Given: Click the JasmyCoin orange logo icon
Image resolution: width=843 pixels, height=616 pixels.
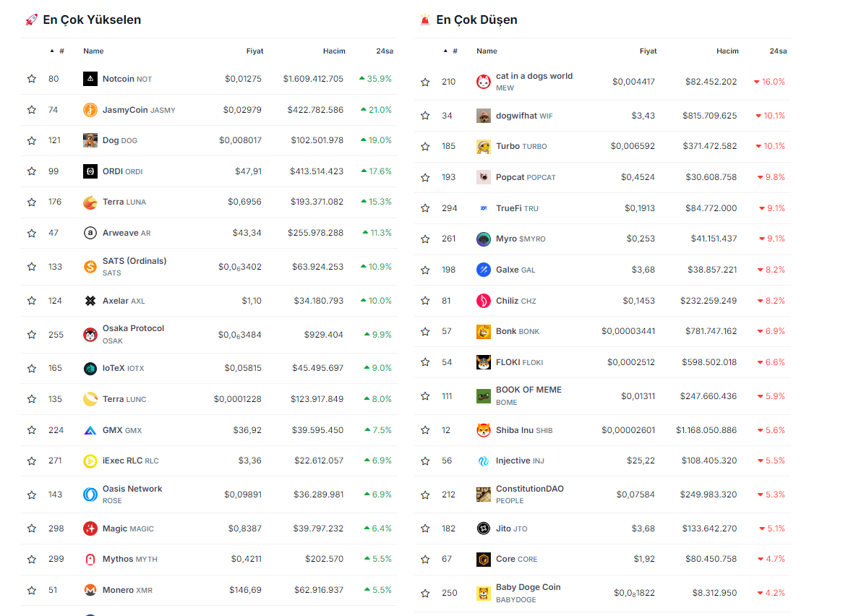Looking at the screenshot, I should pyautogui.click(x=90, y=110).
